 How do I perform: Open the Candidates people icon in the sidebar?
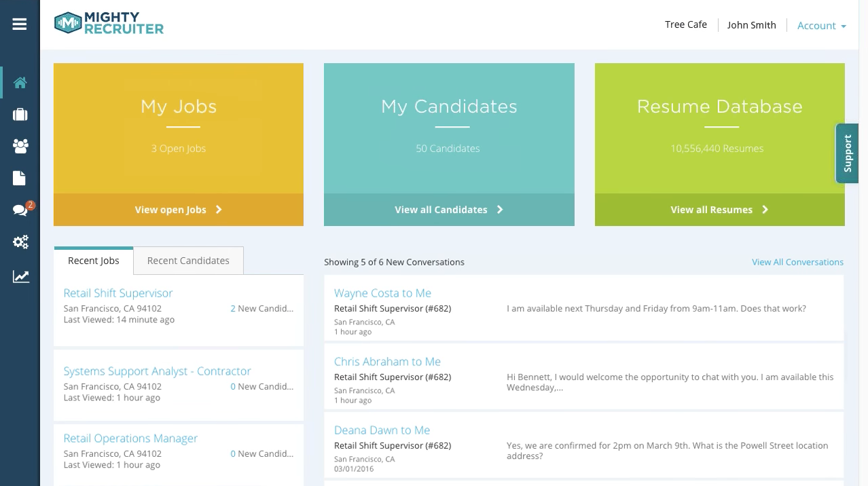click(x=20, y=146)
